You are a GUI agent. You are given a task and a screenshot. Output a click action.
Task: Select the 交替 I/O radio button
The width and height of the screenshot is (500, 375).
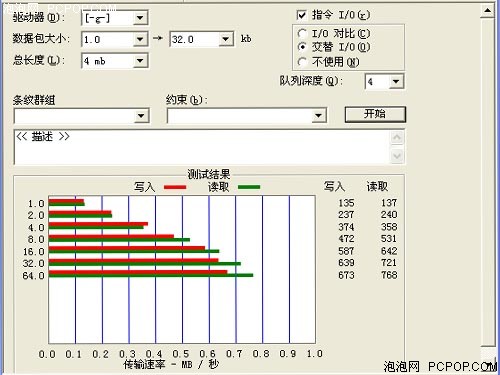click(x=302, y=47)
